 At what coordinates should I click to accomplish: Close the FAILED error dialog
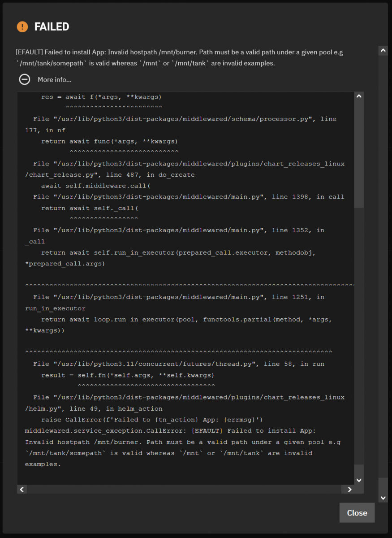(x=357, y=513)
